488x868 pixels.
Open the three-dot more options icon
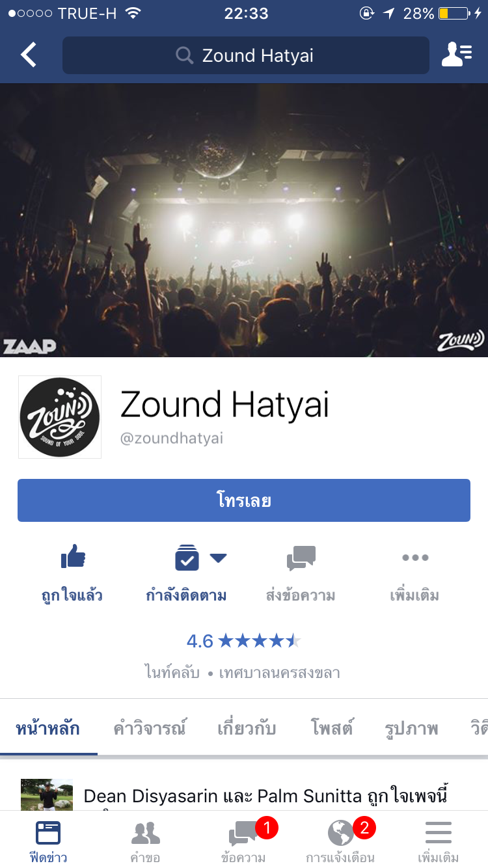point(415,558)
